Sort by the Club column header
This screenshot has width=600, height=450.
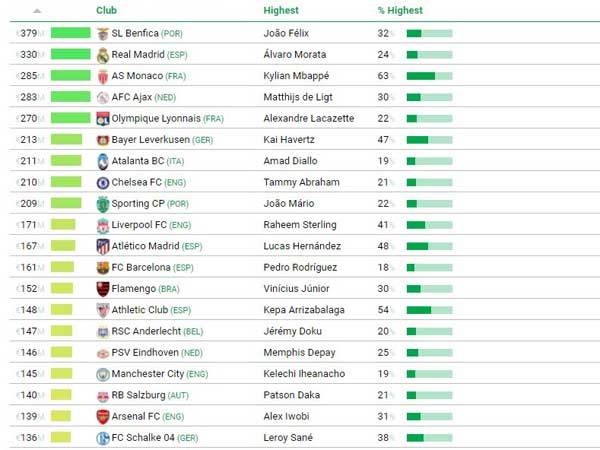106,11
